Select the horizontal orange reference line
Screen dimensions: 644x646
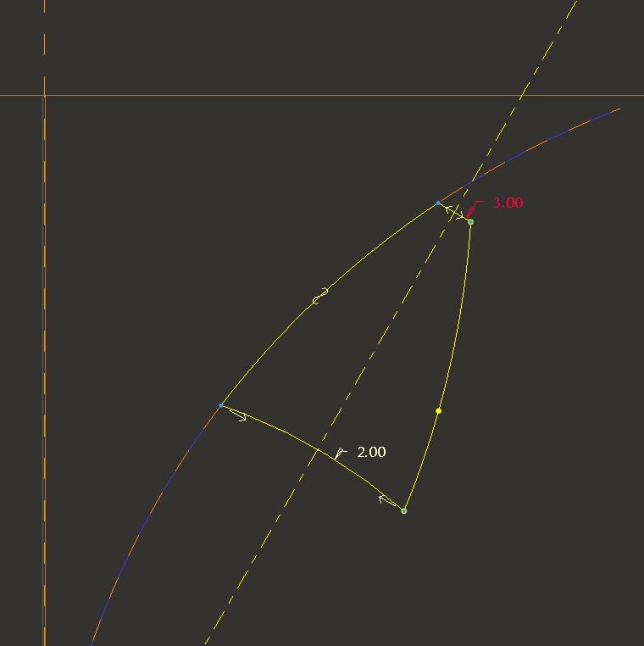[322, 96]
